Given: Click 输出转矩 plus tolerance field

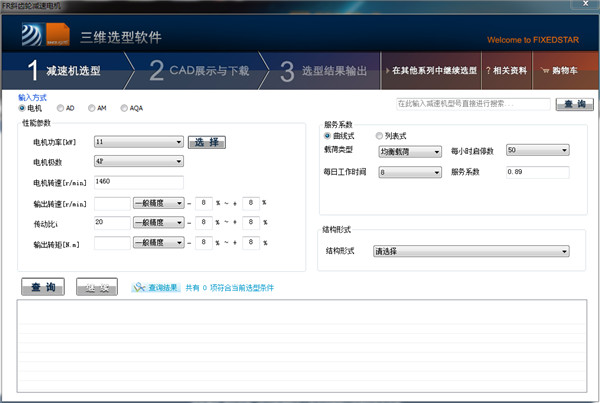Looking at the screenshot, I should (x=251, y=243).
